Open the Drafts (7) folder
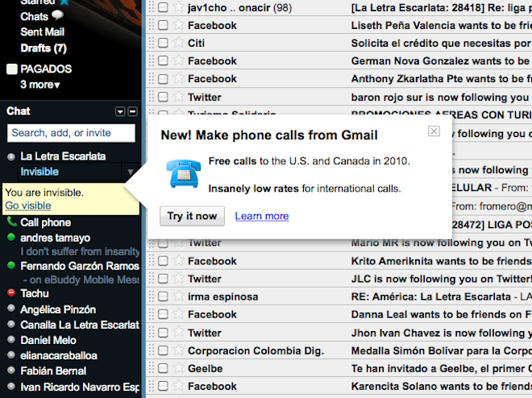The height and width of the screenshot is (398, 532). (x=44, y=48)
